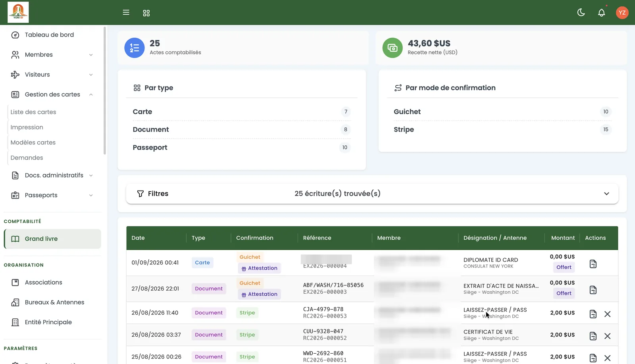
Task: View document icon for CERTIFICAT DE VIE row
Action: click(593, 336)
